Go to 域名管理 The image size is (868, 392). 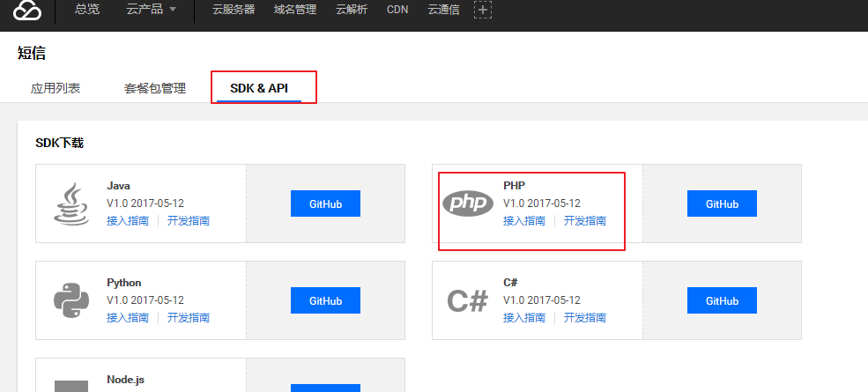coord(295,10)
